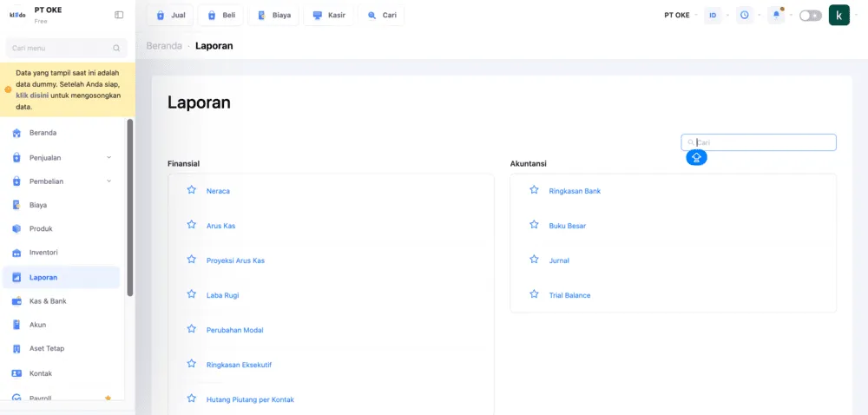
Task: Mark Perubahan Modal as favorite
Action: coord(192,329)
